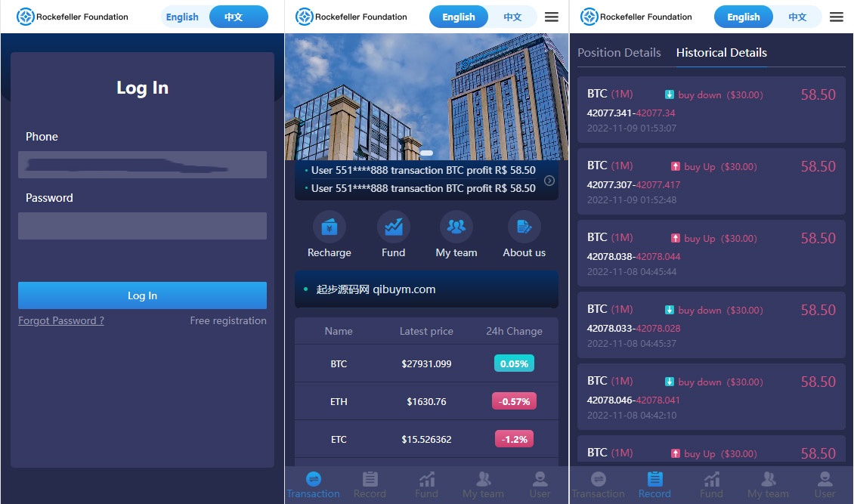Click the banner carousel indicator dot
Image resolution: width=854 pixels, height=504 pixels.
pyautogui.click(x=426, y=153)
